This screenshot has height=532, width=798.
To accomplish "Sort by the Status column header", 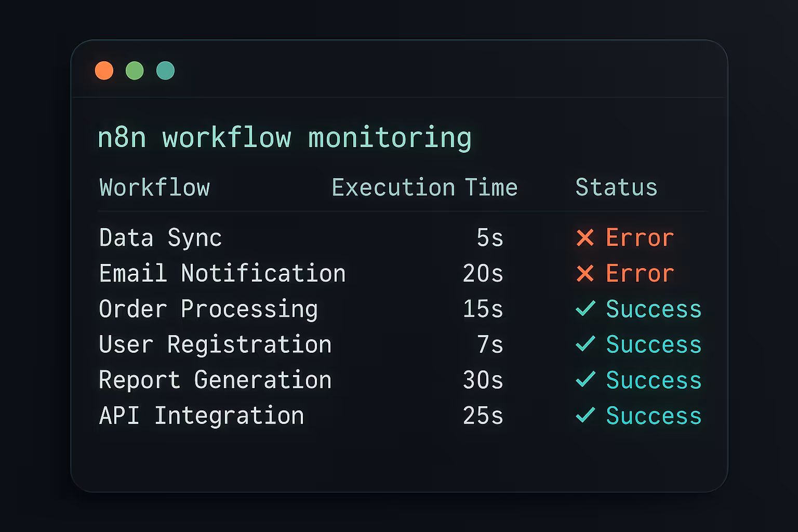I will click(x=616, y=187).
